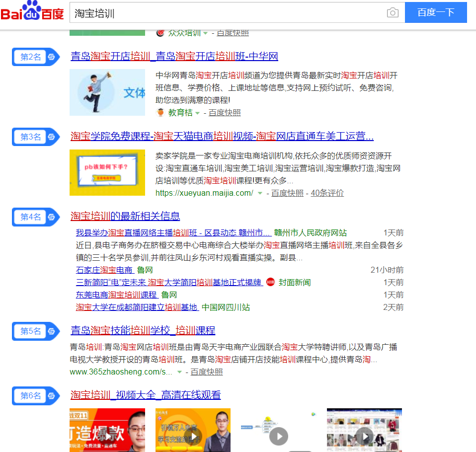476x452 pixels.
Task: Play the 打造爆款 video
Action: coord(107,430)
